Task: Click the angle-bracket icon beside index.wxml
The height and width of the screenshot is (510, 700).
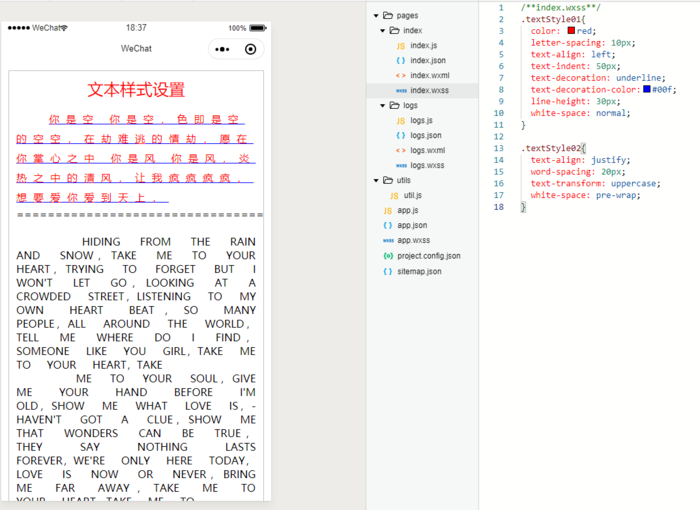Action: (400, 75)
